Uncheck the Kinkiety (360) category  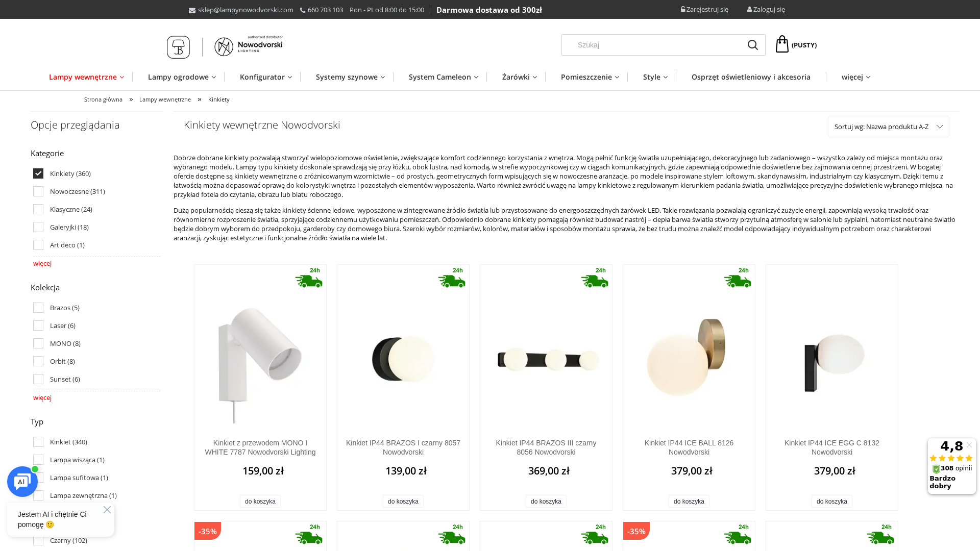(x=38, y=173)
